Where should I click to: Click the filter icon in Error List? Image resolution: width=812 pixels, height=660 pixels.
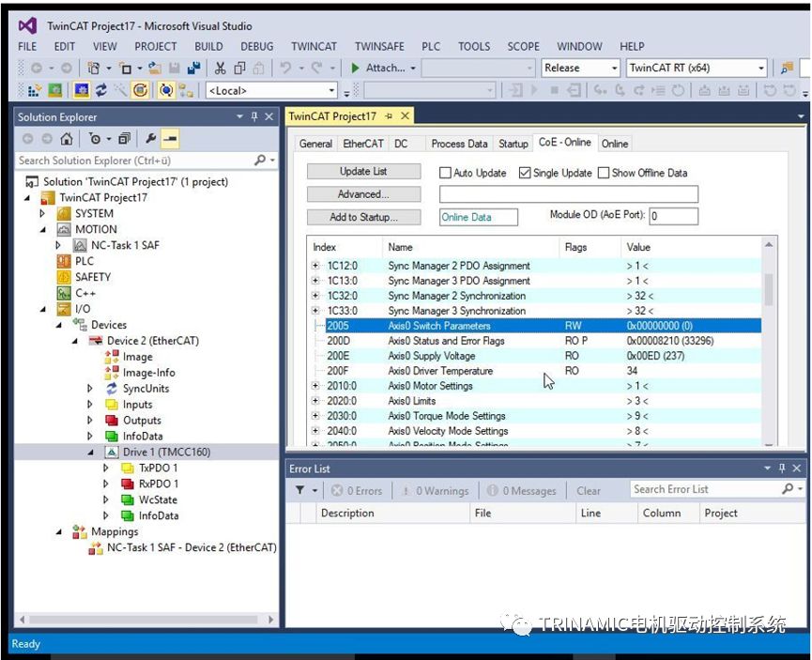click(x=300, y=490)
